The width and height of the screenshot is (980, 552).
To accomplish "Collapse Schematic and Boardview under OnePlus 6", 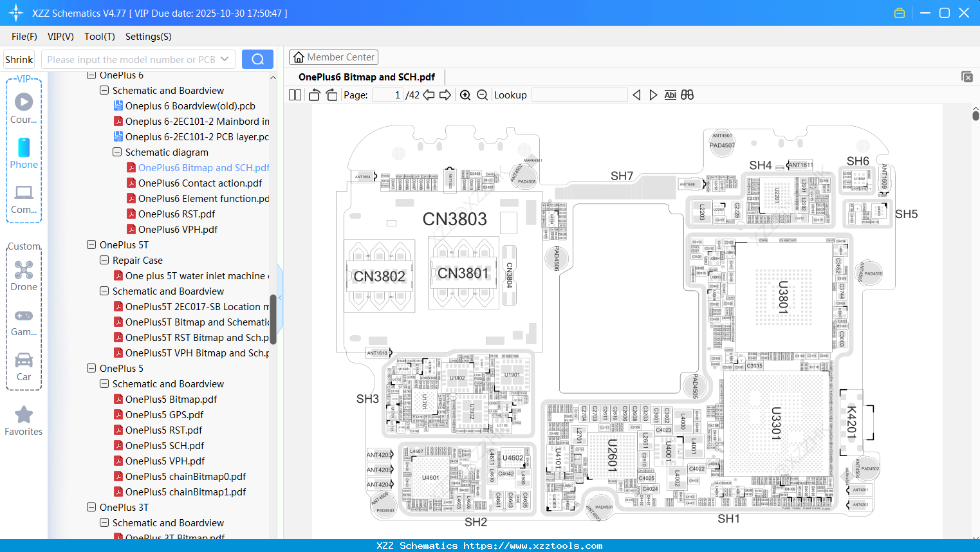I will 104,91.
